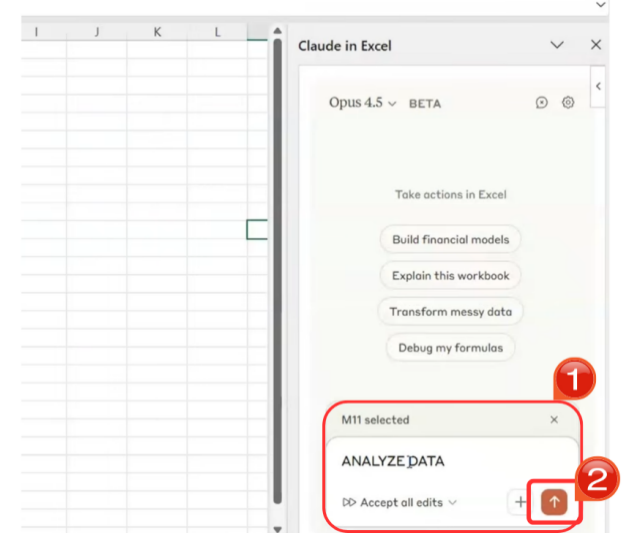Select column J header

click(96, 32)
